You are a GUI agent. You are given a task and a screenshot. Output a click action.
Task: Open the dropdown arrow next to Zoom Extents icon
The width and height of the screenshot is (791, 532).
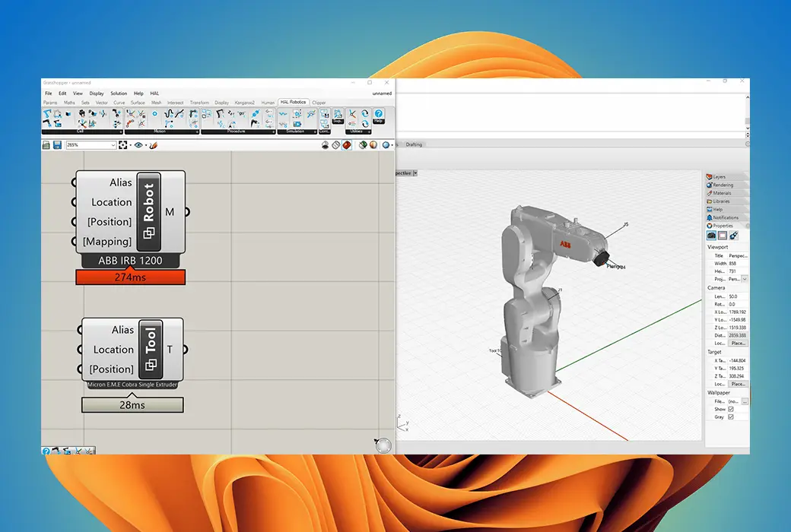point(131,145)
